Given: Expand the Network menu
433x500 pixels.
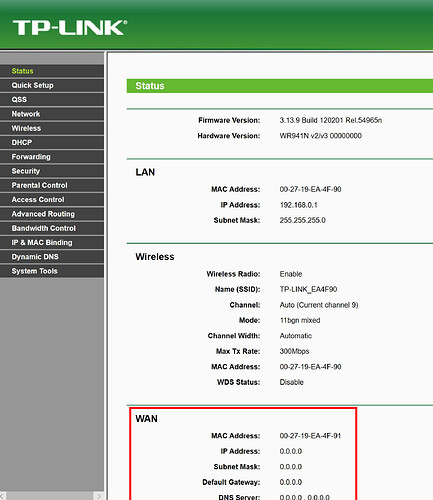Looking at the screenshot, I should coord(52,114).
